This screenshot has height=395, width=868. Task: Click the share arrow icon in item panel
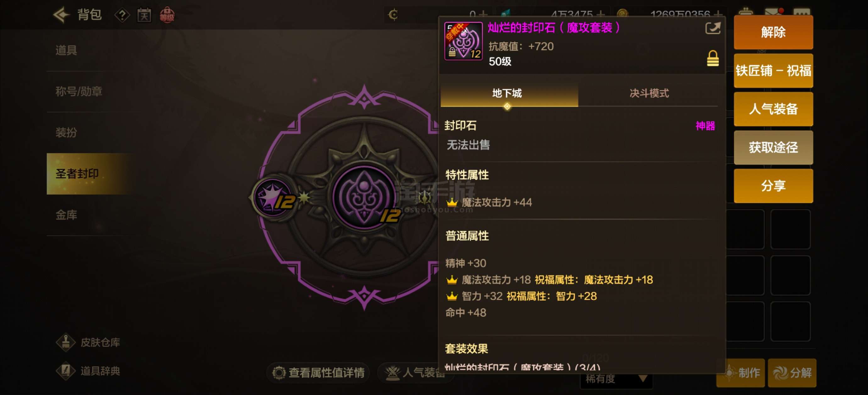713,28
